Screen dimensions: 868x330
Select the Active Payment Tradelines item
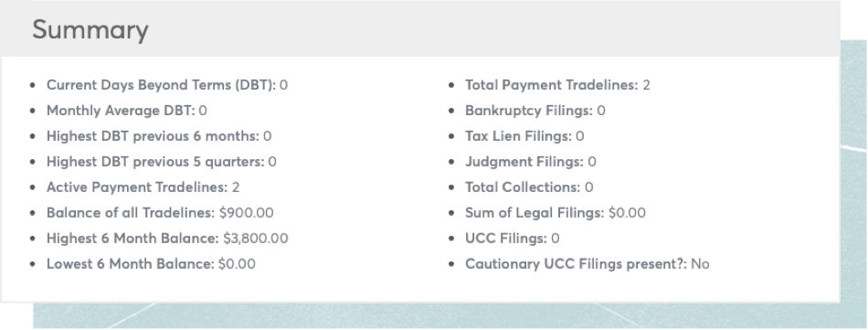click(143, 187)
